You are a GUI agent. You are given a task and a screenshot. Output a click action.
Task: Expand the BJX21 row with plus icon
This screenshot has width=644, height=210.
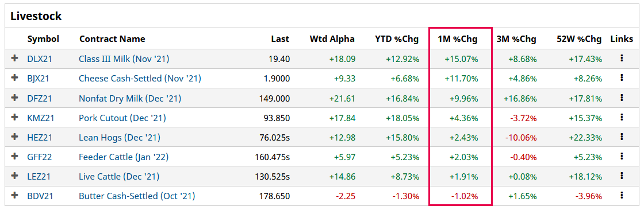(x=15, y=77)
